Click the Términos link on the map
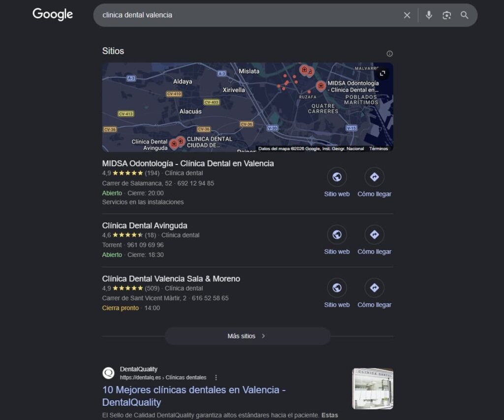Screen dimensions: 504x420 pos(378,149)
